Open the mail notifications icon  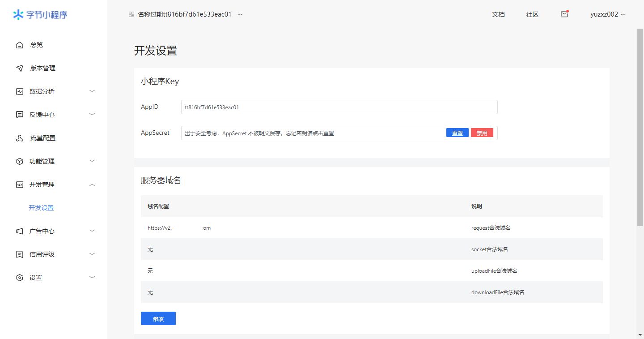564,14
